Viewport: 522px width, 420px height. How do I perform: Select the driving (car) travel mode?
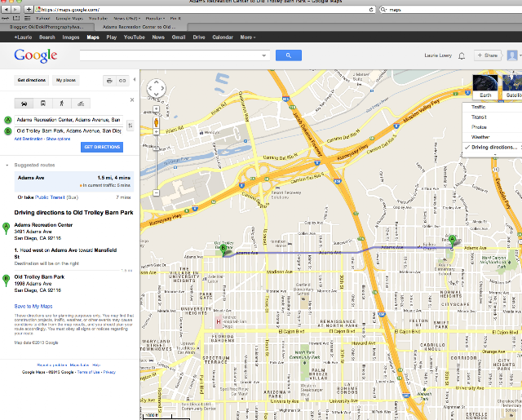coord(24,104)
